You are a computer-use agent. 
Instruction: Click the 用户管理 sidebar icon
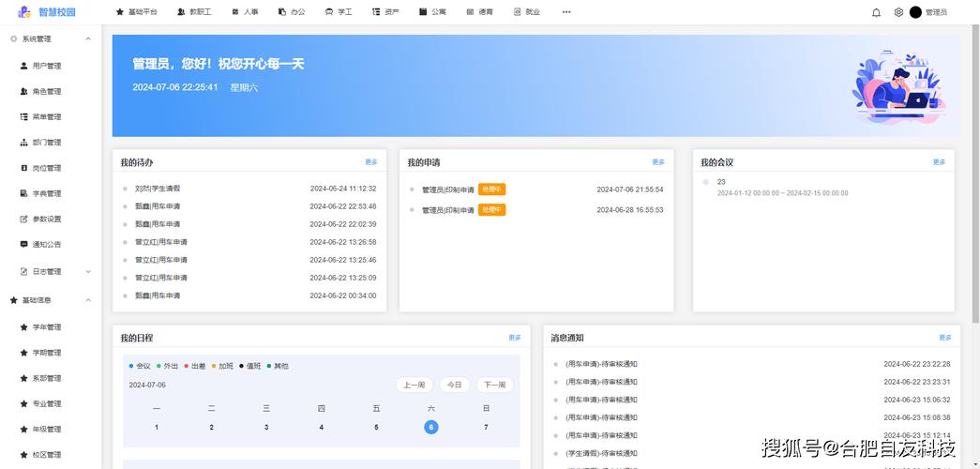(x=24, y=66)
